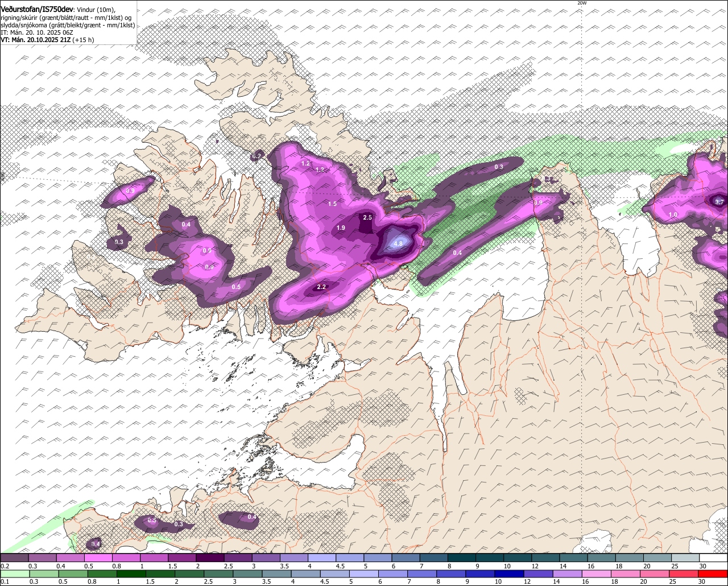728x586 pixels.
Task: Click the '0.2' label in the top legend row
Action: point(5,566)
